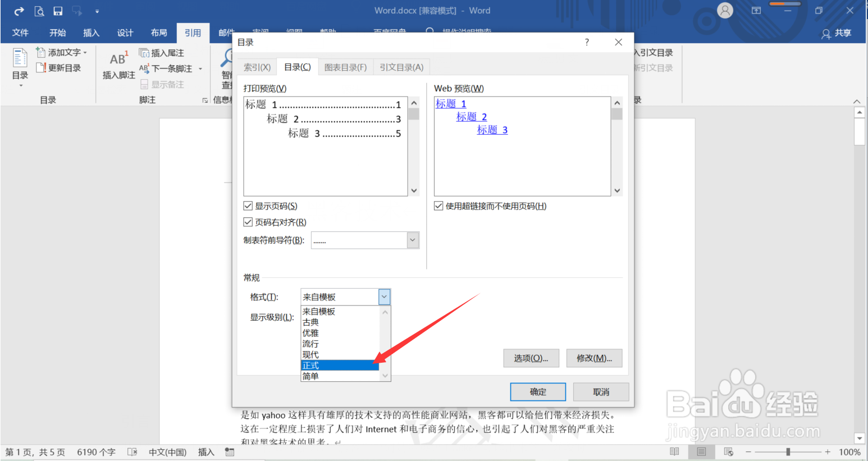Click the 标题 2 link in Web preview
Viewport: 868px width, 461px height.
tap(472, 117)
